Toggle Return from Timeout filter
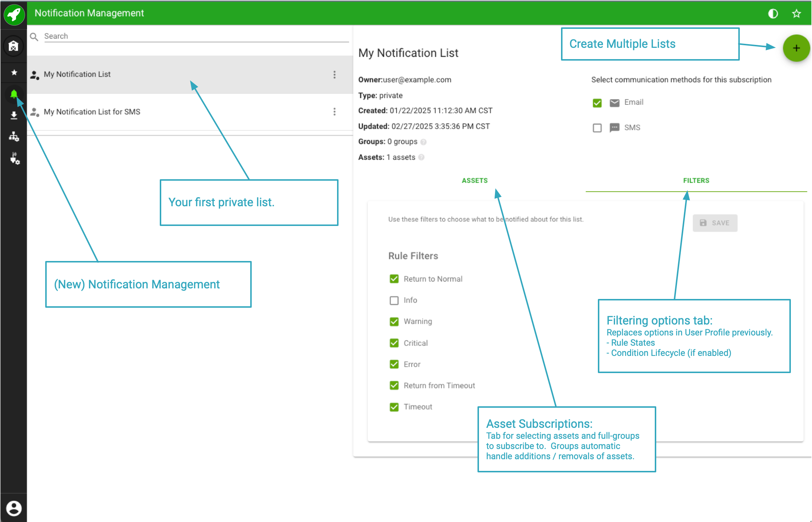 click(x=394, y=385)
